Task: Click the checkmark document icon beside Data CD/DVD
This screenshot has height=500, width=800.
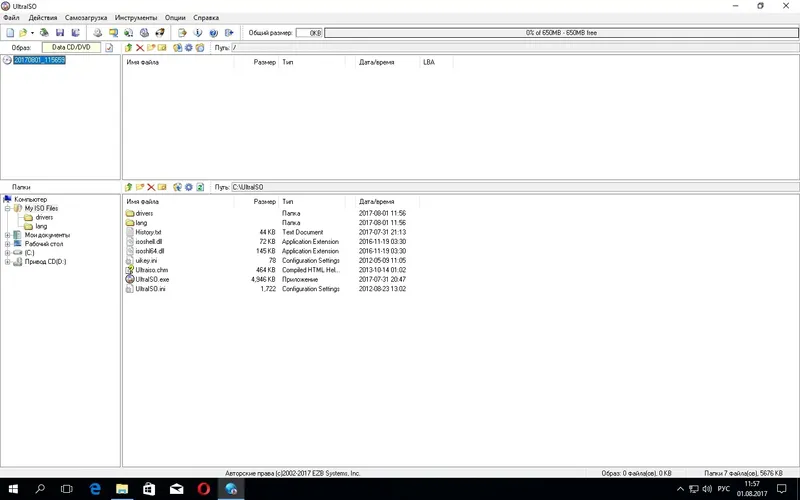Action: [109, 47]
